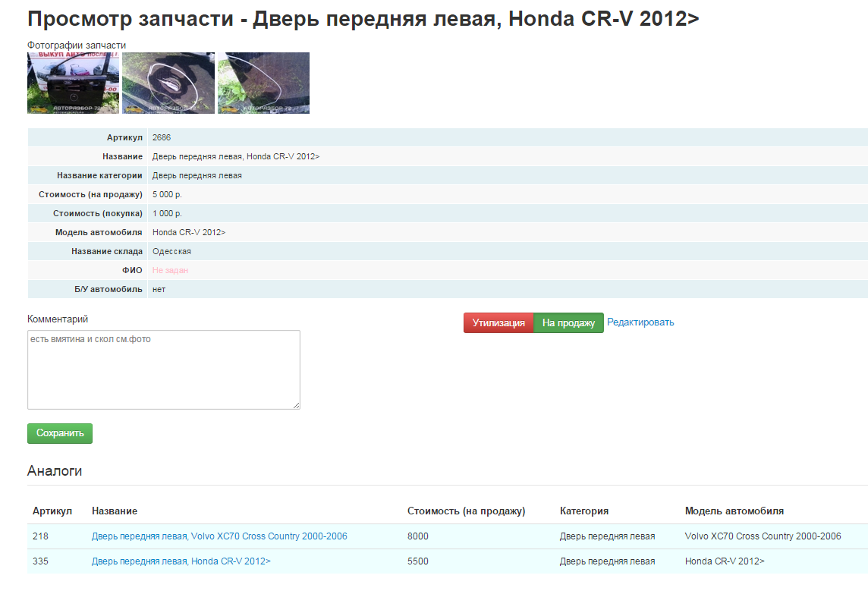The image size is (868, 591).
Task: Select purchase price 1 000 р.
Action: 167,213
